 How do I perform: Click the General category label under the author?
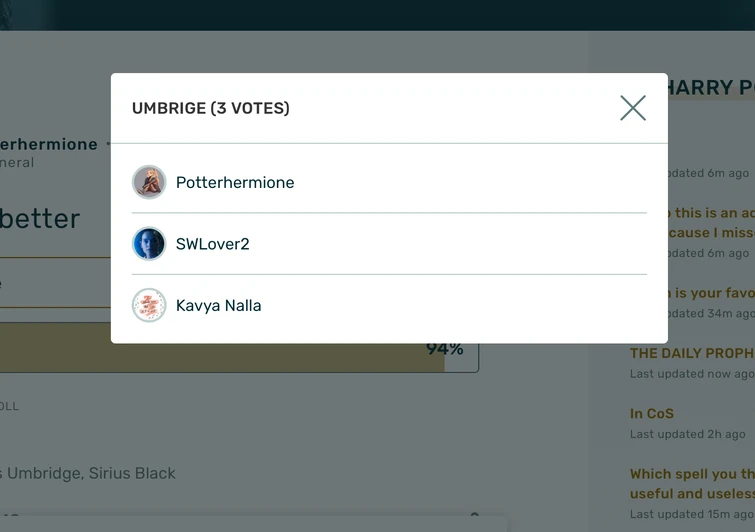pos(18,163)
